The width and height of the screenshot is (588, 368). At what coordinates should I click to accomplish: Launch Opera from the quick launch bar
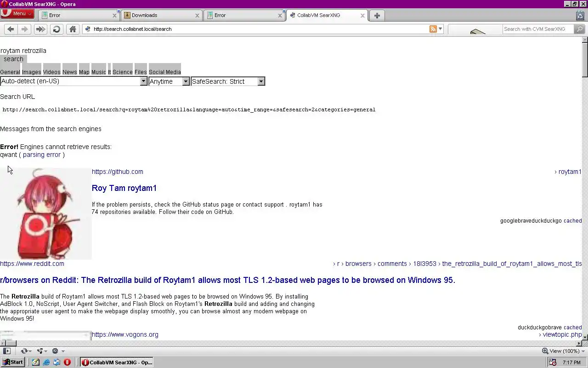pyautogui.click(x=67, y=362)
